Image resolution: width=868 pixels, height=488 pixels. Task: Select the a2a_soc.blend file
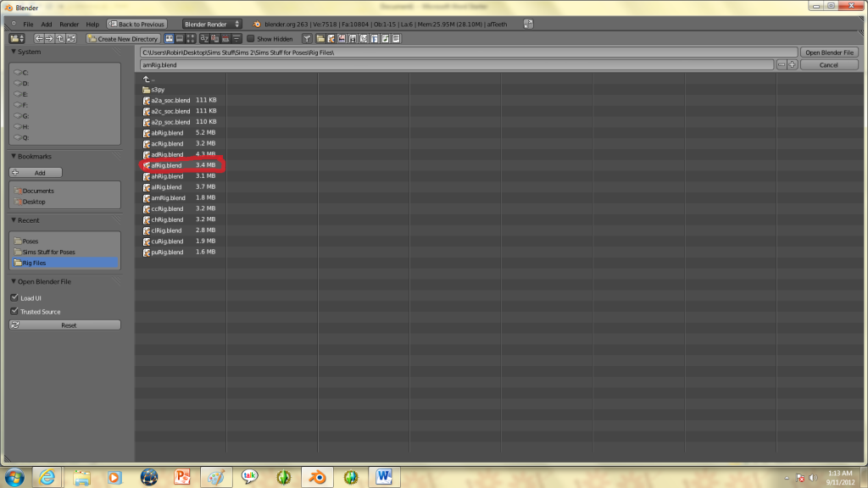click(180, 100)
